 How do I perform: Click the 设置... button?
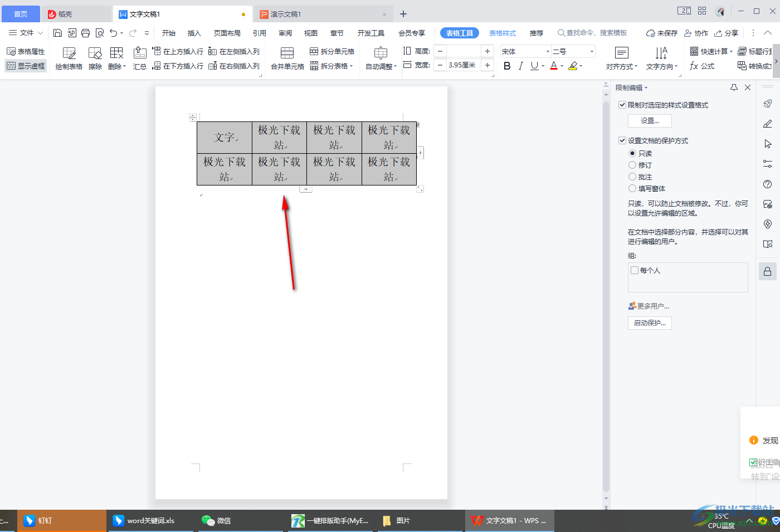(650, 121)
